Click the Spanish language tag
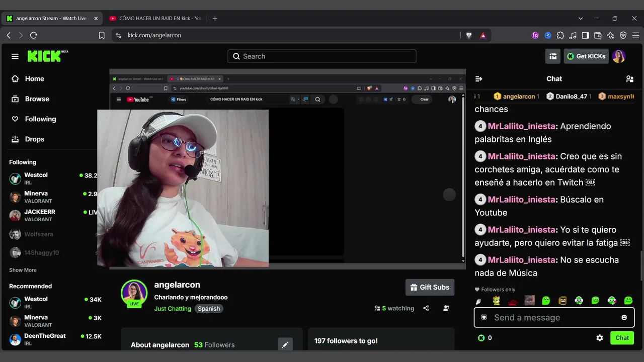Image resolution: width=644 pixels, height=362 pixels. [209, 309]
